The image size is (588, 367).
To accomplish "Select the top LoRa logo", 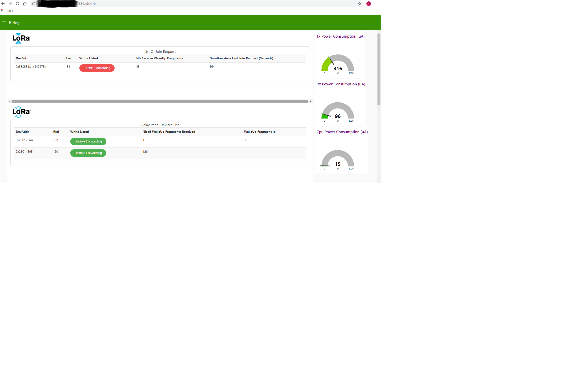I will [x=21, y=38].
